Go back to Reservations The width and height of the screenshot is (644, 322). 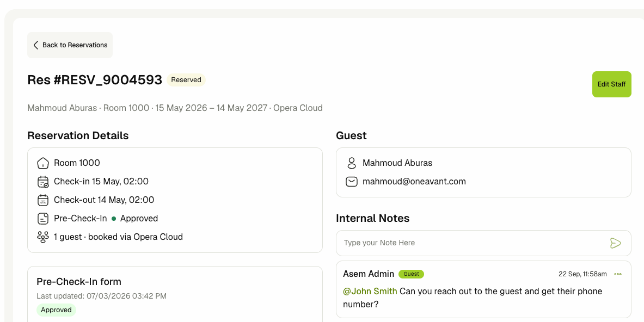(70, 45)
